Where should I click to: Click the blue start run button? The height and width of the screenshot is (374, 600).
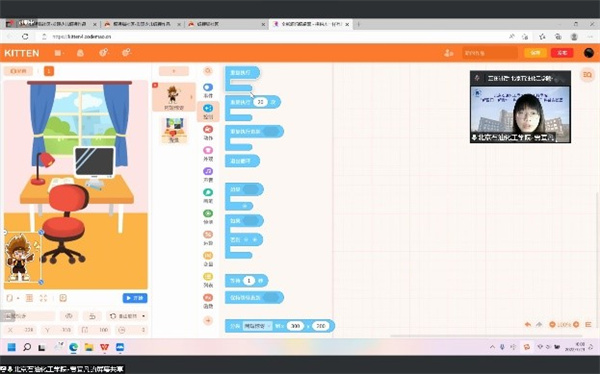[135, 298]
